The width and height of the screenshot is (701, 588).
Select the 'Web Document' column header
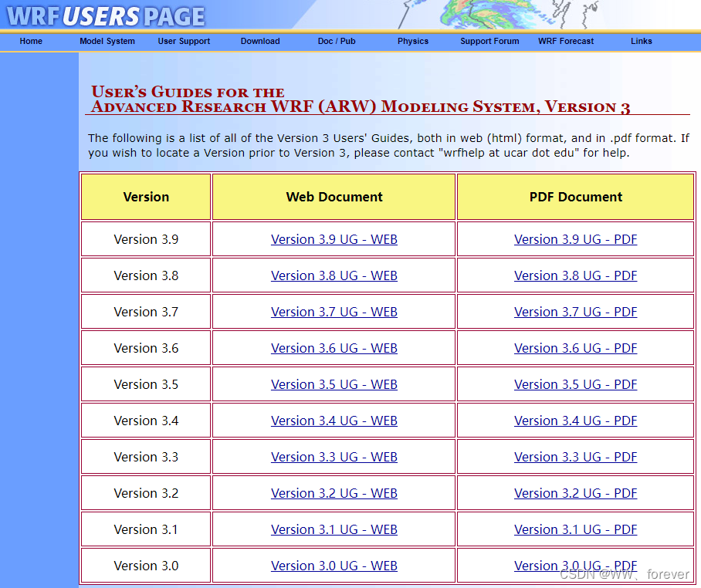pos(334,197)
